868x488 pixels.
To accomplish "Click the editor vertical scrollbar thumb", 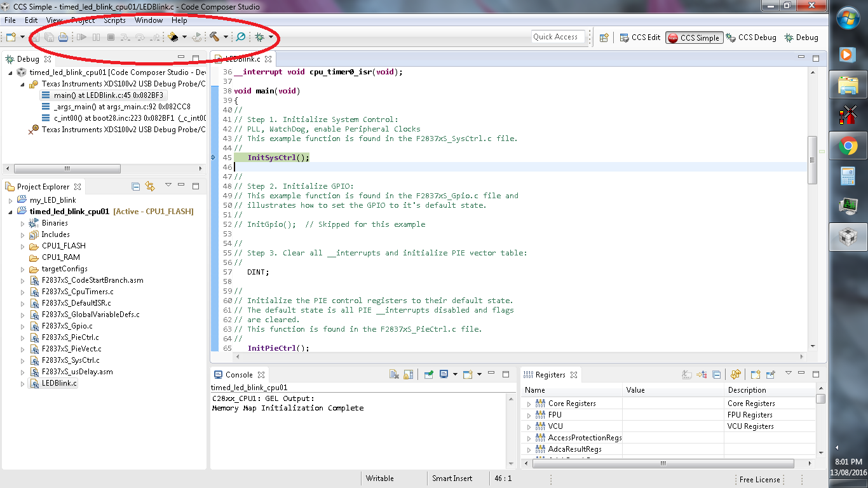I will point(811,160).
